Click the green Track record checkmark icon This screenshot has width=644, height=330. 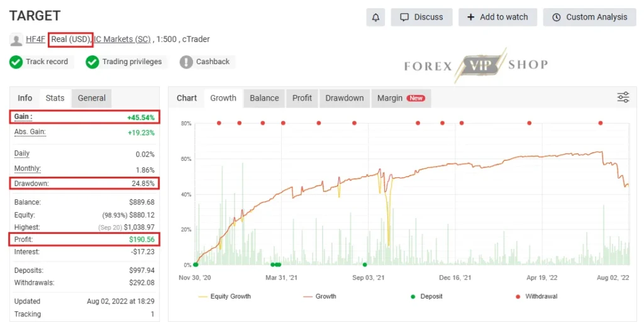[x=16, y=62]
